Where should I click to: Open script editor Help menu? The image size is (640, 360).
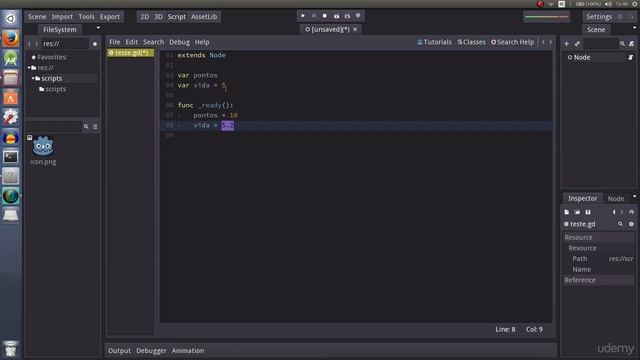[x=202, y=42]
